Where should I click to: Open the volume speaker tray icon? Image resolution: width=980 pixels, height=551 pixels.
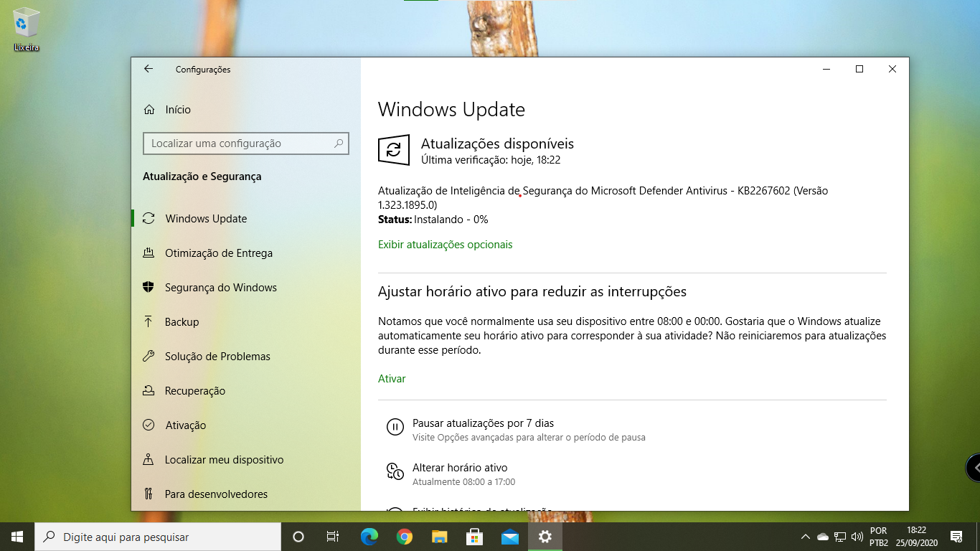click(857, 537)
